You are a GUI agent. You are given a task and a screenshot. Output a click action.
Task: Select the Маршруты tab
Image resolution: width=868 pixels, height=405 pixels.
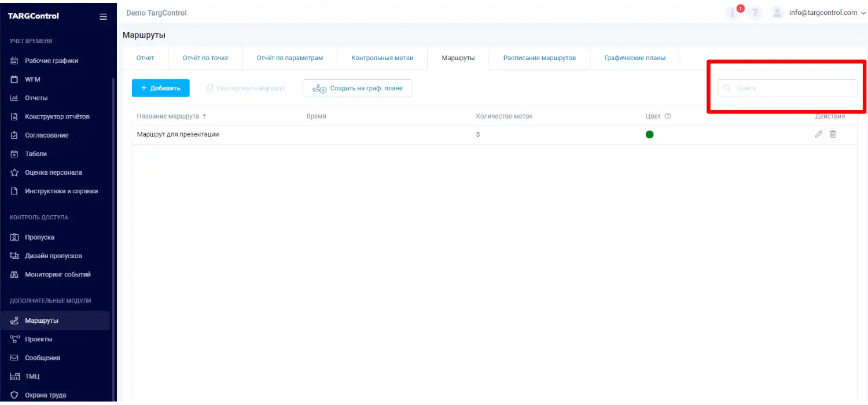pyautogui.click(x=458, y=58)
